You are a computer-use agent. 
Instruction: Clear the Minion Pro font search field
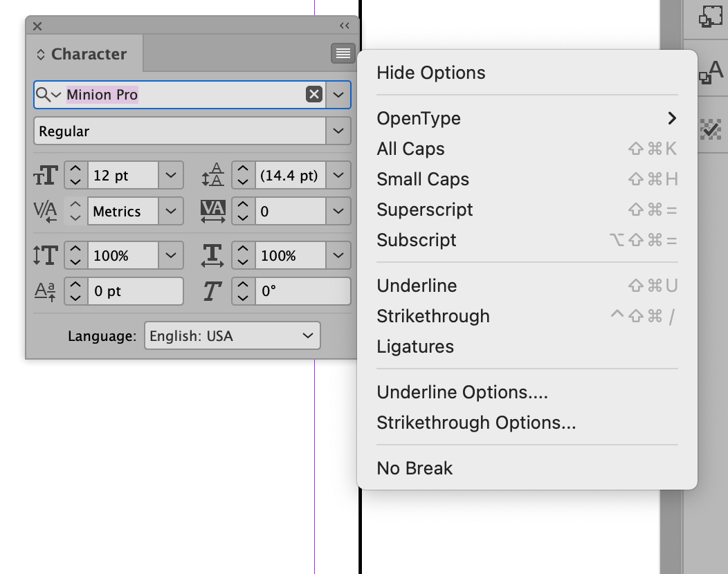315,94
